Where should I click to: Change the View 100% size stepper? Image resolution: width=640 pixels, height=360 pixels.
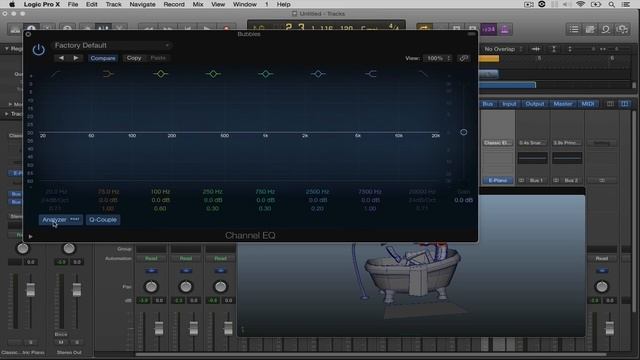pos(437,58)
